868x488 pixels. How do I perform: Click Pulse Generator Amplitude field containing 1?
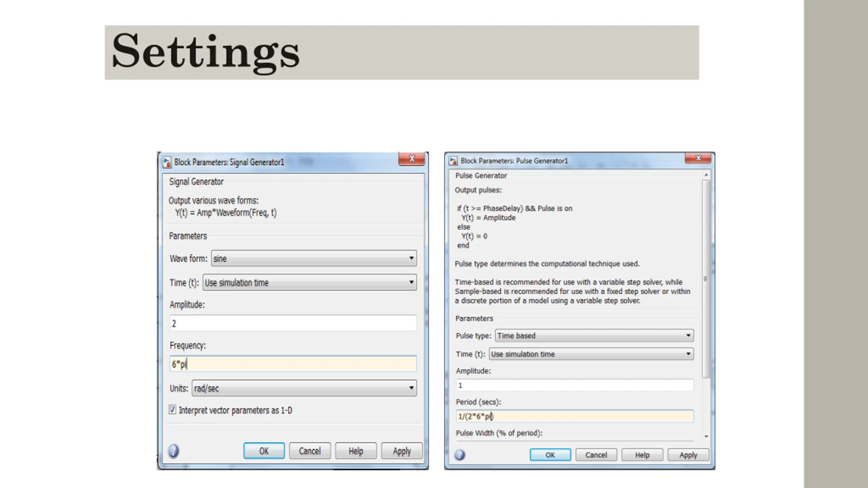[575, 385]
